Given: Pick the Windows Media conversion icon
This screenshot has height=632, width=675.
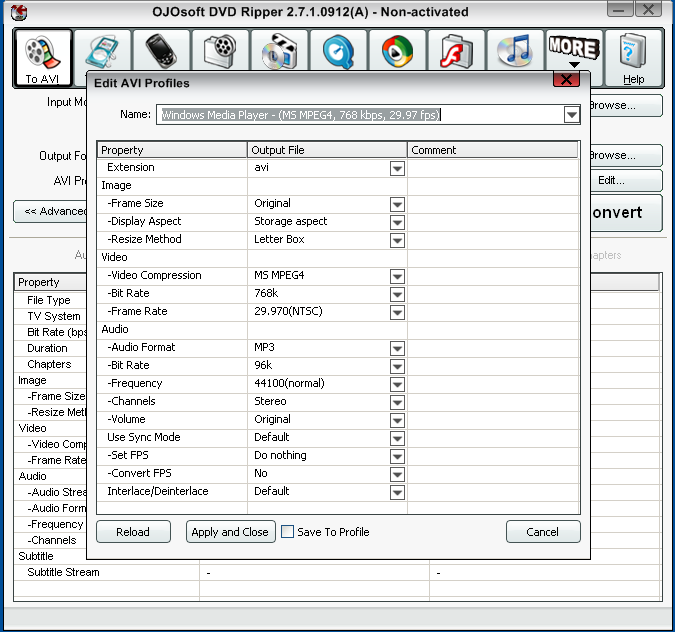Looking at the screenshot, I should pyautogui.click(x=397, y=51).
